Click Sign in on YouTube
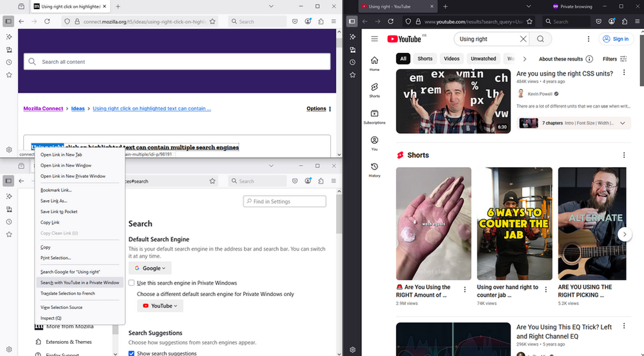 point(616,39)
